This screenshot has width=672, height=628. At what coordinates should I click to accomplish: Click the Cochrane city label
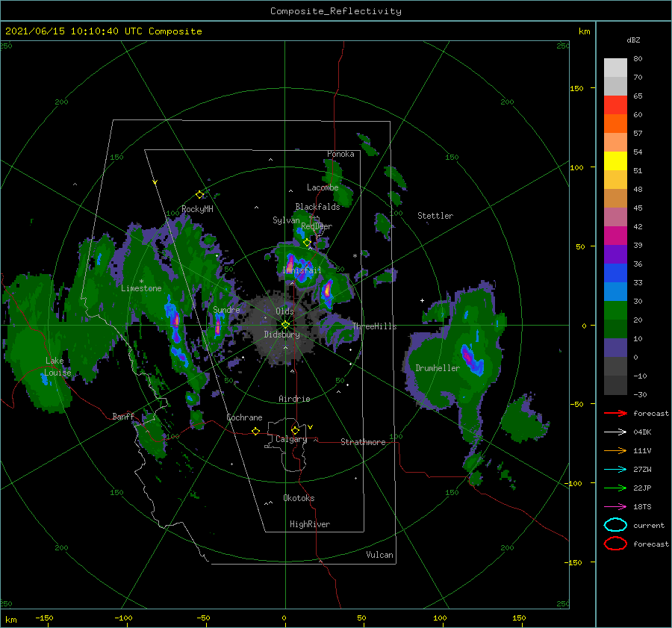244,417
